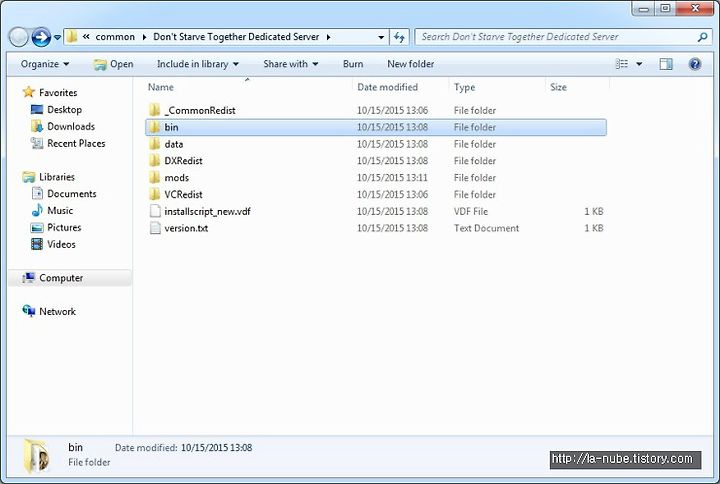Click the 'Text Document' type cell
Image resolution: width=720 pixels, height=484 pixels.
click(x=486, y=228)
